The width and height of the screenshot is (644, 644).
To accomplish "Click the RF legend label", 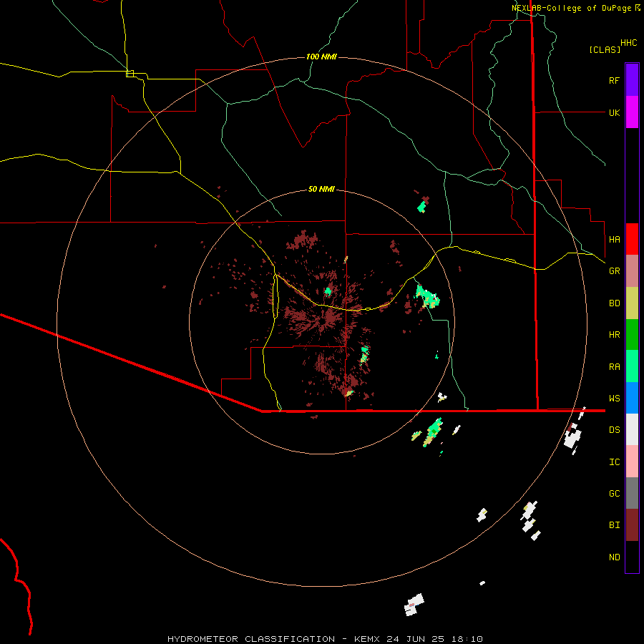I will (x=614, y=80).
